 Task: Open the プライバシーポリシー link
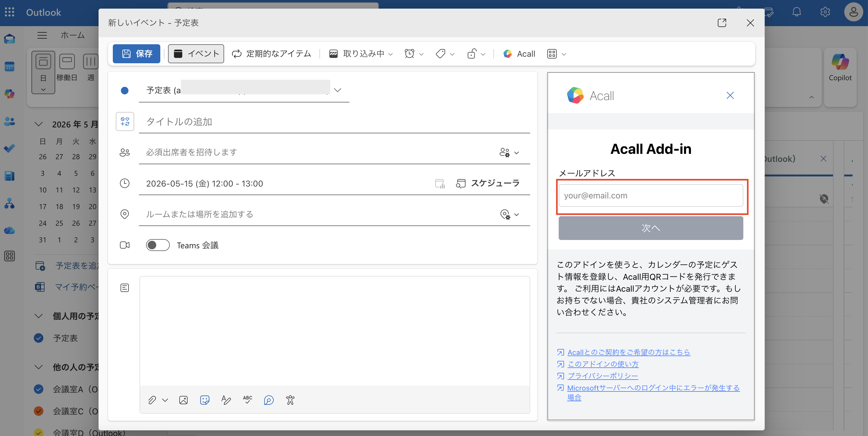(x=603, y=376)
